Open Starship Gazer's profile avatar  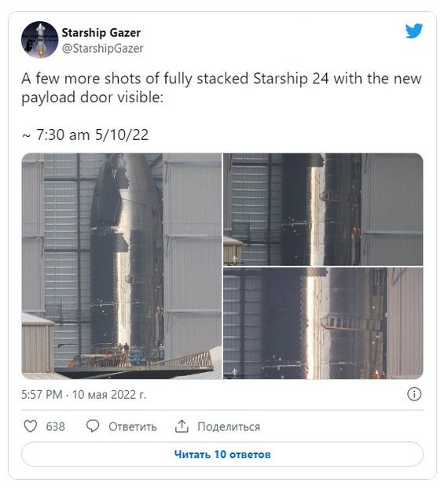click(x=40, y=40)
